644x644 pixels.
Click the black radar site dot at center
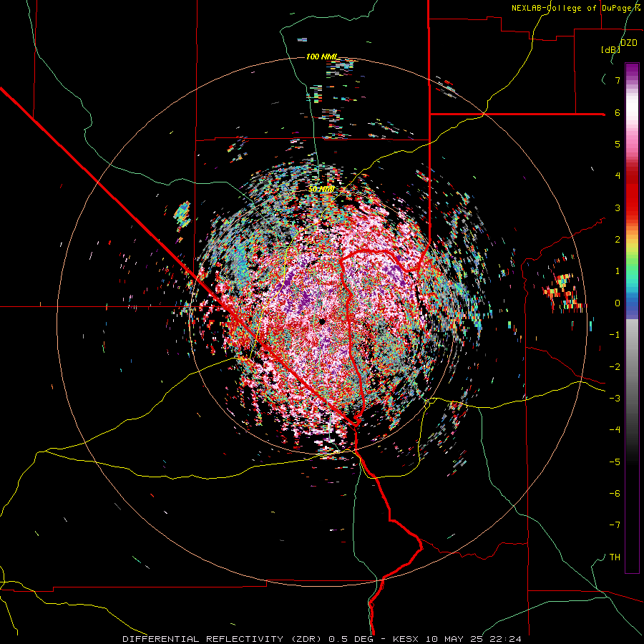tap(323, 321)
